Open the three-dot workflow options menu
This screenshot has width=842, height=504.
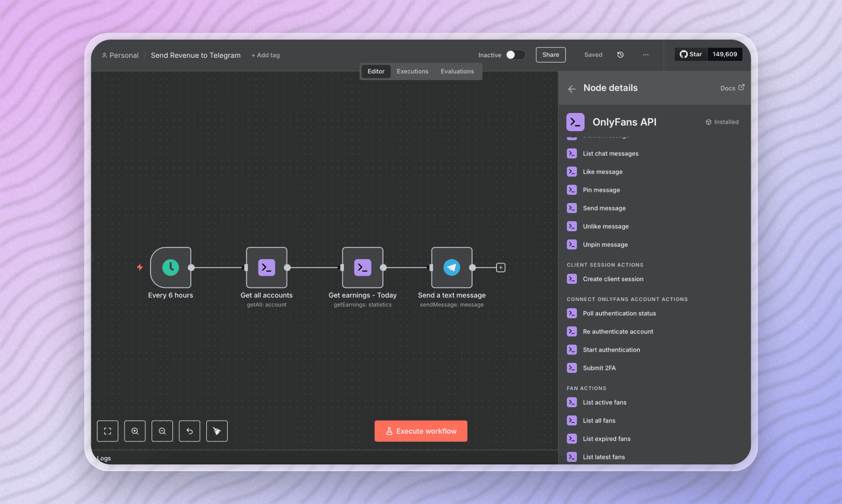click(646, 55)
